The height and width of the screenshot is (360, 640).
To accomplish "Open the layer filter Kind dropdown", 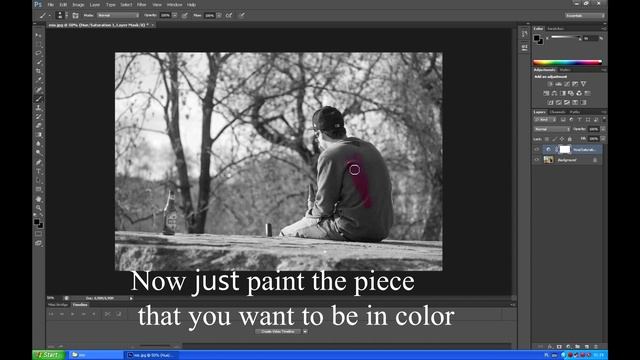I will coord(545,120).
